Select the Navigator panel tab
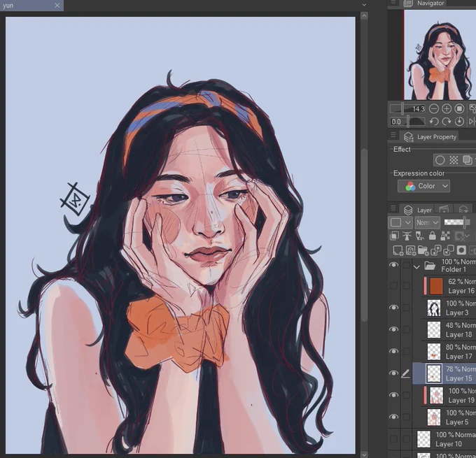This screenshot has height=458, width=476. point(423,3)
